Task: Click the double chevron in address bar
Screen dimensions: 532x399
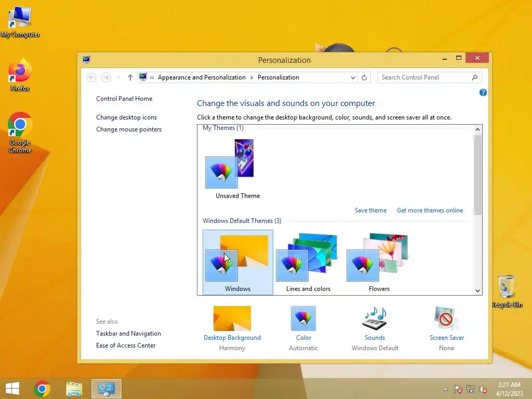Action: [152, 77]
